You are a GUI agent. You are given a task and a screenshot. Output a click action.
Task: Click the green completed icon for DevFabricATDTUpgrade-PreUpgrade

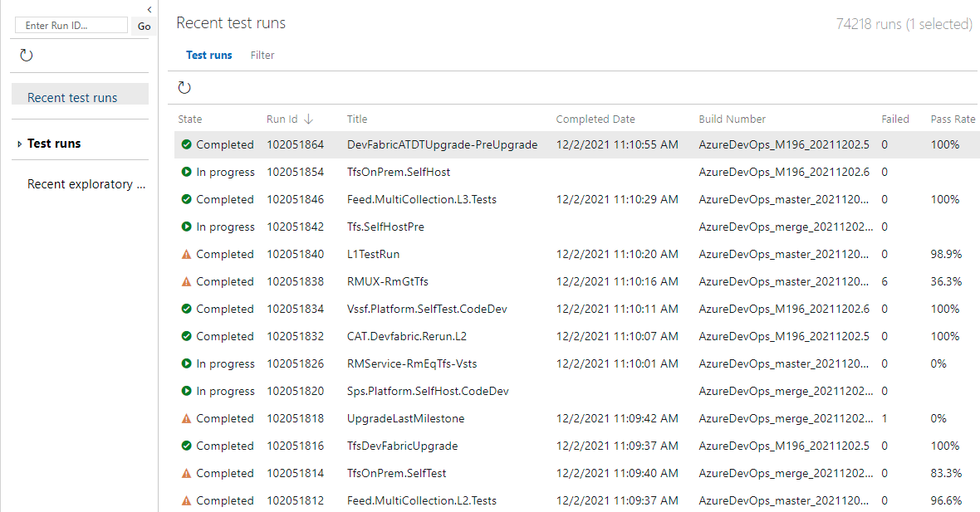pos(187,144)
